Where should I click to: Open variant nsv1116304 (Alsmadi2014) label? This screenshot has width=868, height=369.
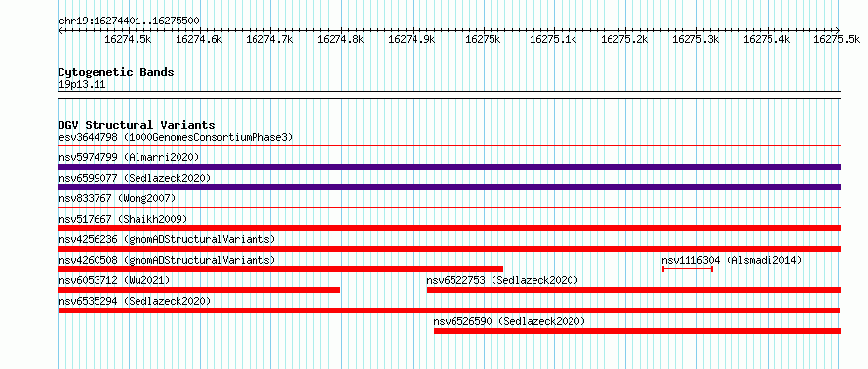[731, 260]
